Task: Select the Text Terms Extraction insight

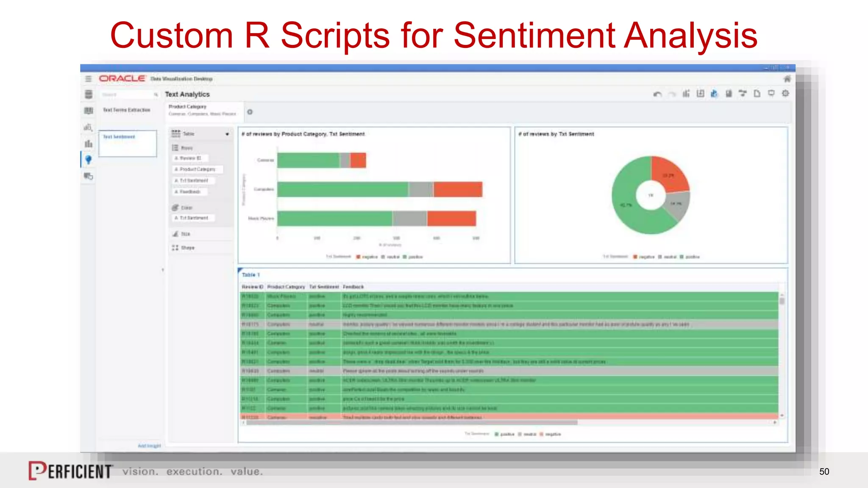Action: pos(126,110)
